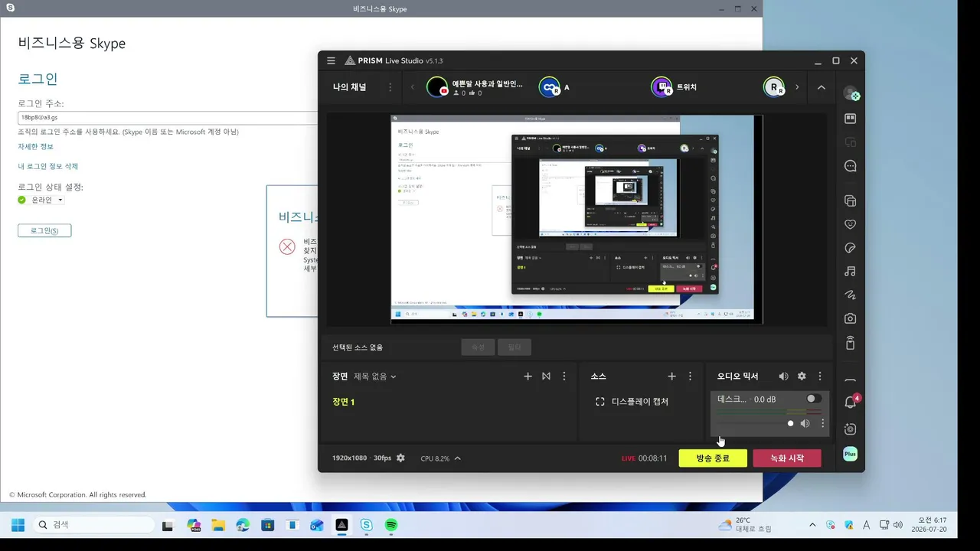Show next channels with right arrow
Viewport: 980px width, 551px height.
click(x=797, y=87)
